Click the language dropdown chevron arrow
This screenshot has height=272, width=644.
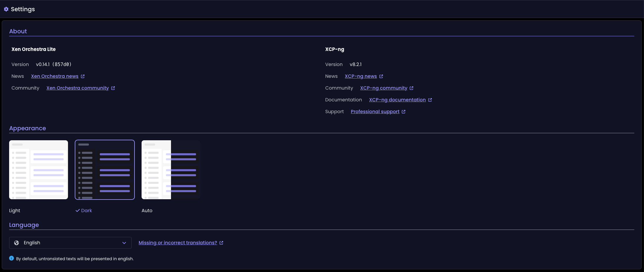[x=124, y=243]
